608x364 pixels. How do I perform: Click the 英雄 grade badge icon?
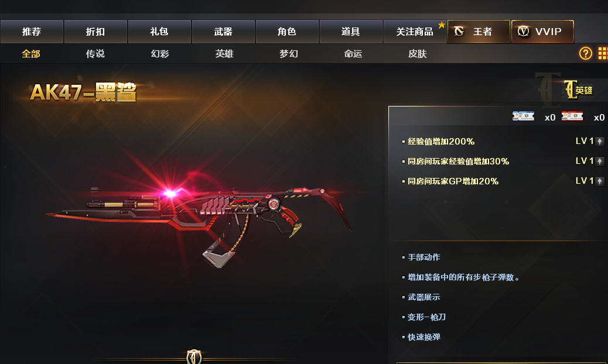pos(578,90)
